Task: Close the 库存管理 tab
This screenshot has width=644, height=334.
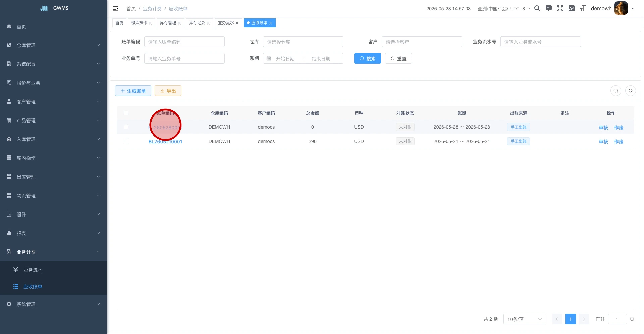Action: click(179, 23)
